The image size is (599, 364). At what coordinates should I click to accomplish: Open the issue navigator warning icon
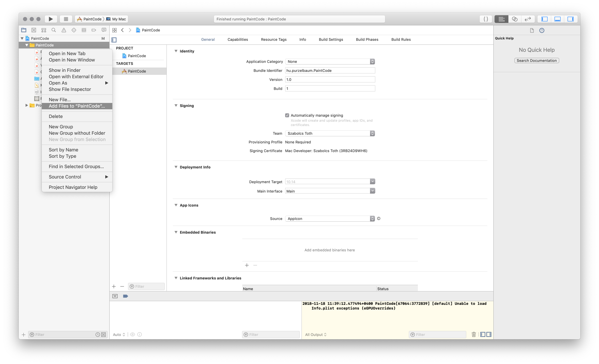[x=64, y=30]
